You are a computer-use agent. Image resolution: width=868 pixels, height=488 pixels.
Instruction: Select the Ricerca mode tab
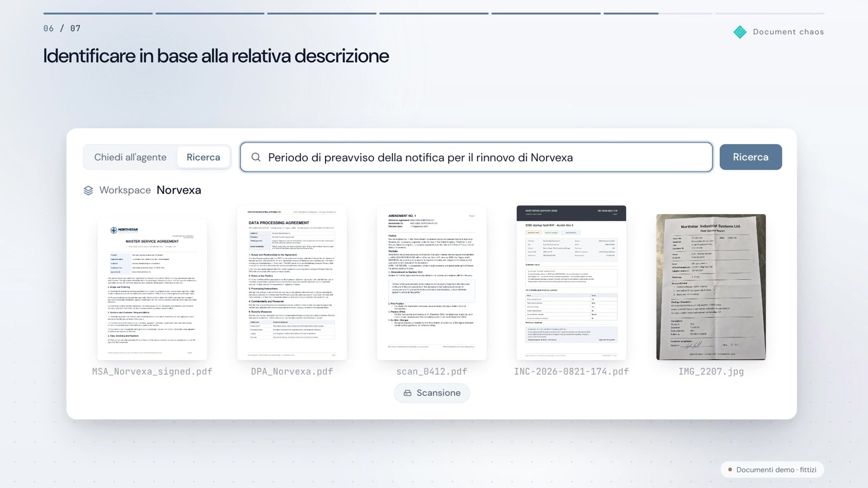[x=203, y=157]
